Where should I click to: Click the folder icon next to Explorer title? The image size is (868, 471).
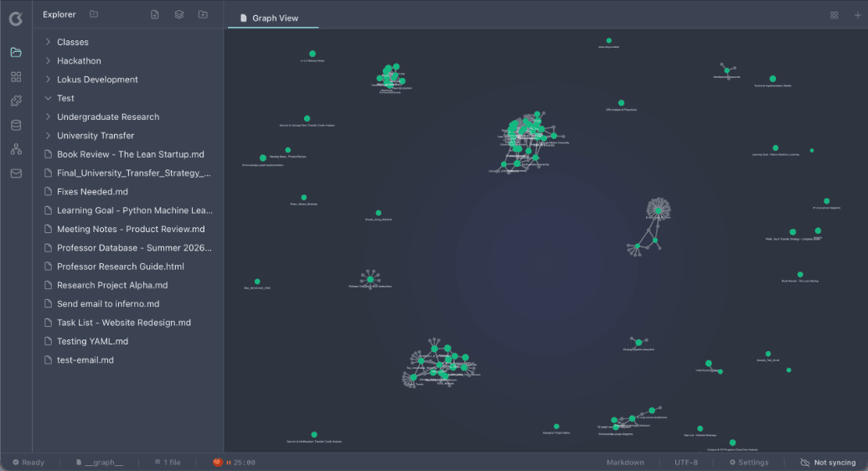tap(94, 14)
